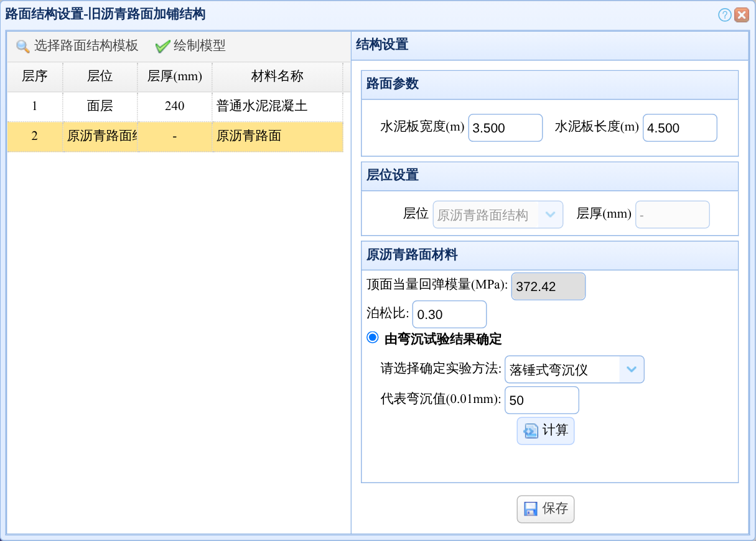The width and height of the screenshot is (756, 541).
Task: Open the help question mark icon
Action: pyautogui.click(x=724, y=15)
